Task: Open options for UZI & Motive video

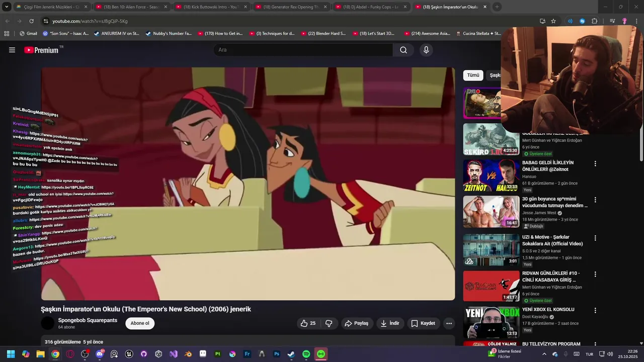Action: (595, 238)
